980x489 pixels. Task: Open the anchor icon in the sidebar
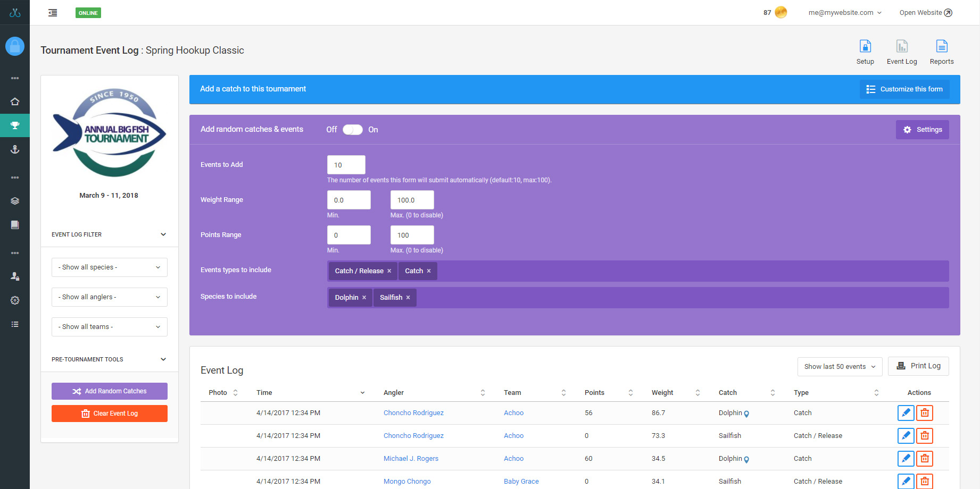(15, 149)
